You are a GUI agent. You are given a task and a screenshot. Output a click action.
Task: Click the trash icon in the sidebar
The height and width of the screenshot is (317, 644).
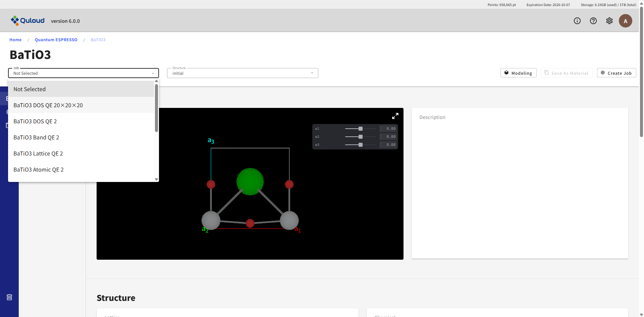click(9, 297)
